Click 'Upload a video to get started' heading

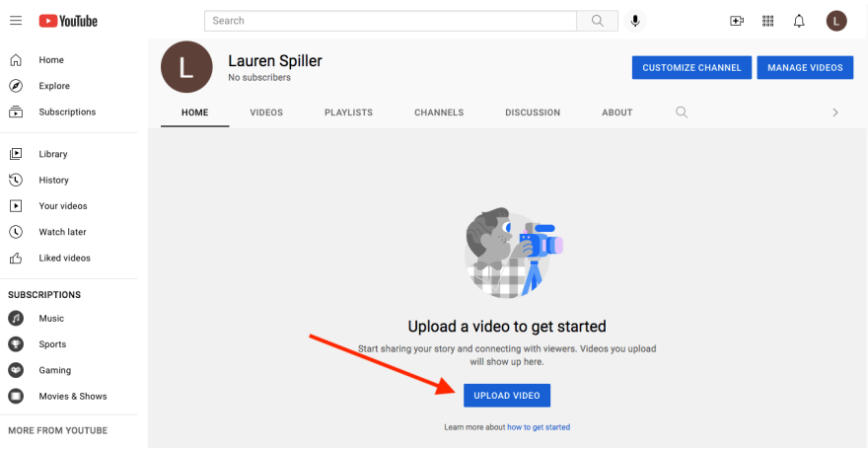507,327
